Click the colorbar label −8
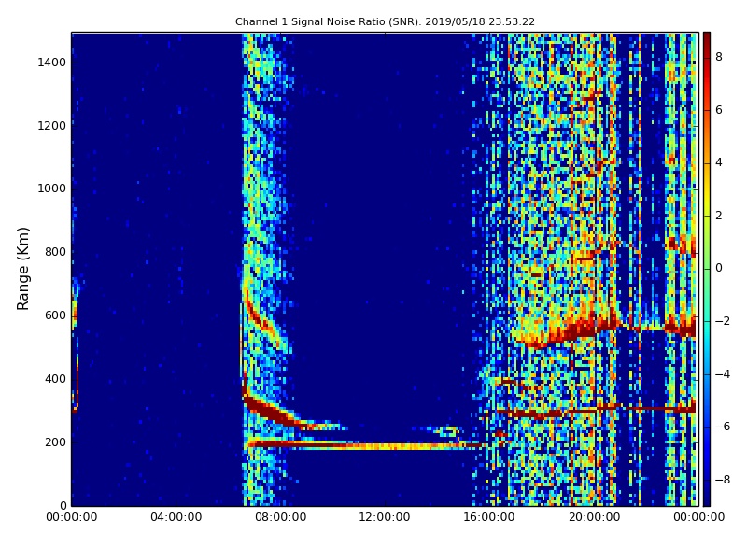The height and width of the screenshot is (560, 747). click(722, 480)
